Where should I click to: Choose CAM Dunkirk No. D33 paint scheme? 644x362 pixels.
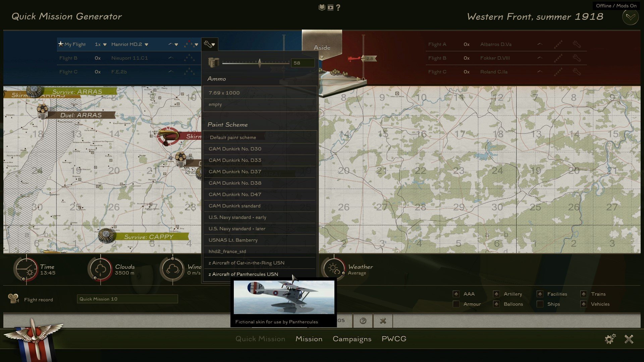click(x=260, y=160)
